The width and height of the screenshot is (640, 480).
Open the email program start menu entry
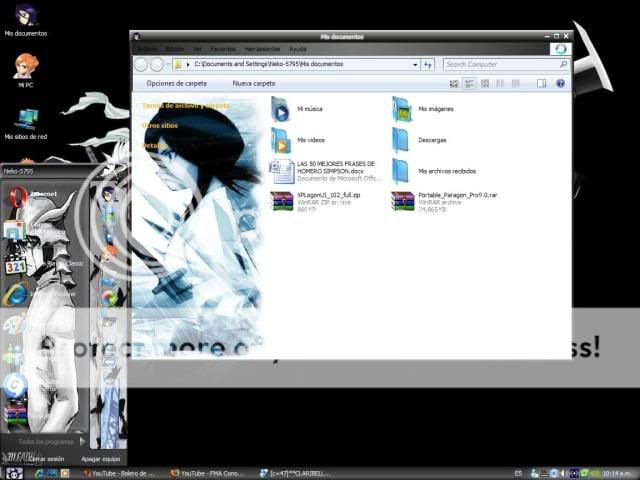(x=15, y=229)
